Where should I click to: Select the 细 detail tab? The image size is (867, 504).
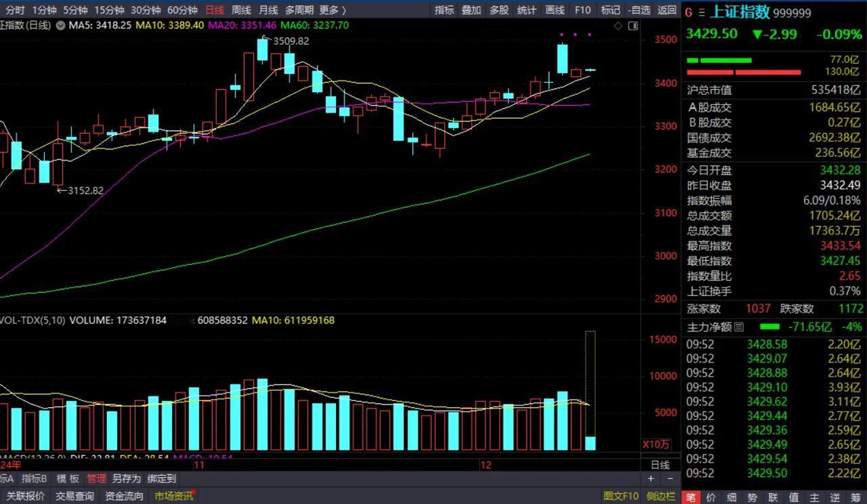tap(732, 497)
